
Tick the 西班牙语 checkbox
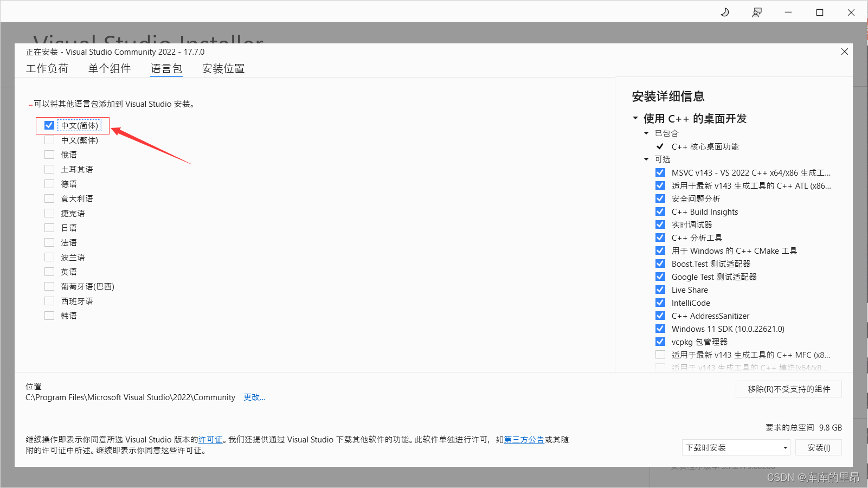coord(49,301)
